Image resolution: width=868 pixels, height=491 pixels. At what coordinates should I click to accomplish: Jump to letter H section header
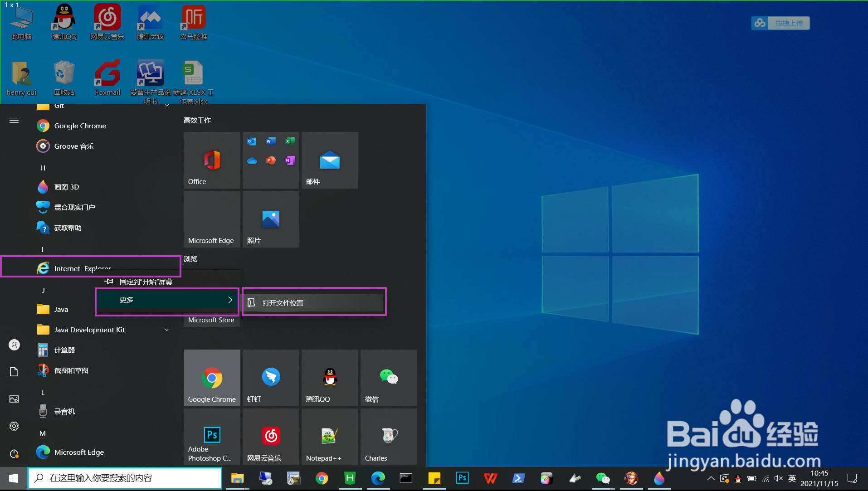click(43, 168)
